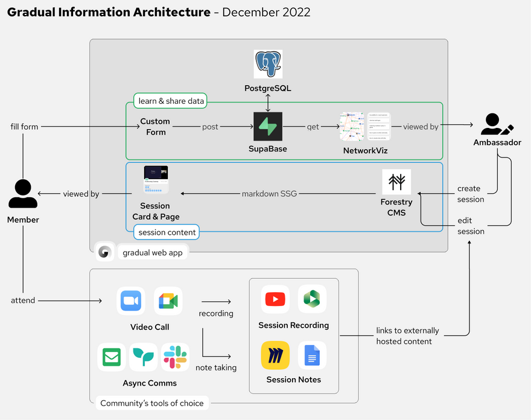Select the SupaBase lightning bolt icon
Screen dimensions: 531x420
tap(268, 127)
